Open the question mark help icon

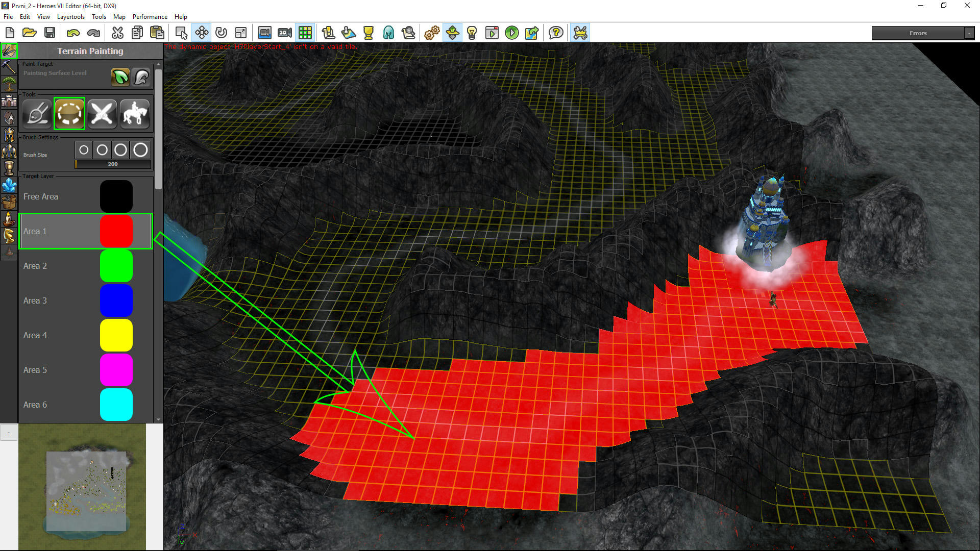(556, 33)
